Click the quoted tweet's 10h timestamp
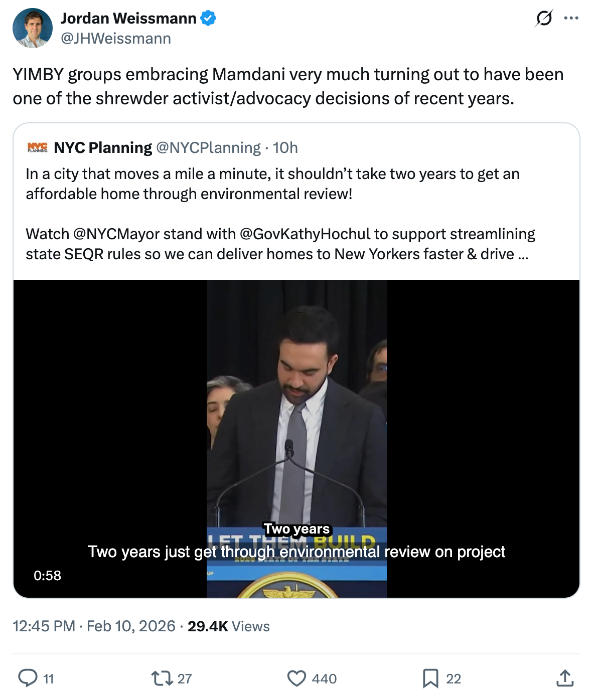Viewport: 594px width, 700px height. click(x=285, y=147)
